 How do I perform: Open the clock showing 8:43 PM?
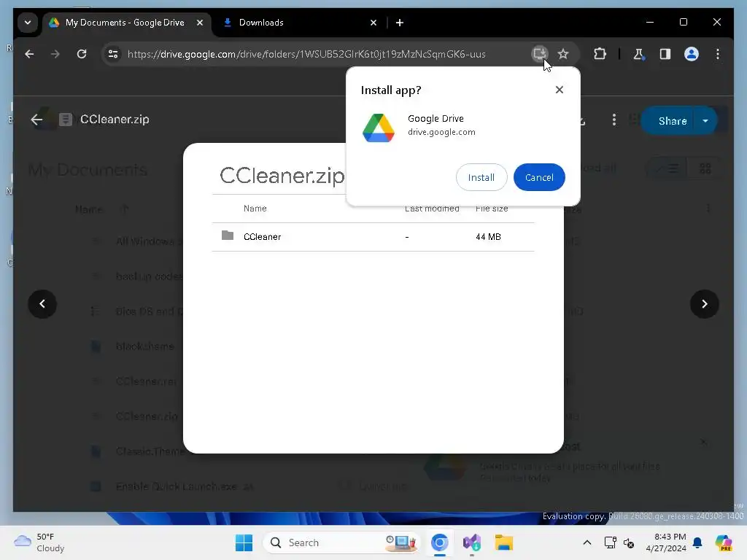click(x=665, y=542)
